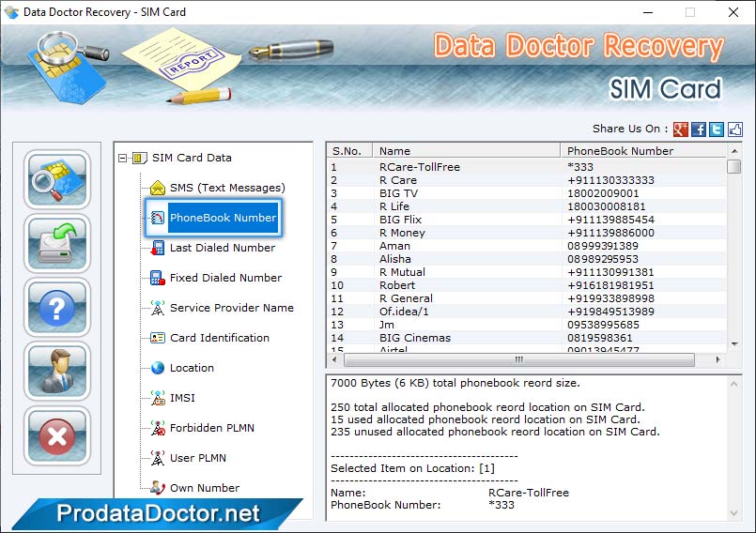Screen dimensions: 756x533
Task: Share on Facebook icon
Action: pos(699,129)
